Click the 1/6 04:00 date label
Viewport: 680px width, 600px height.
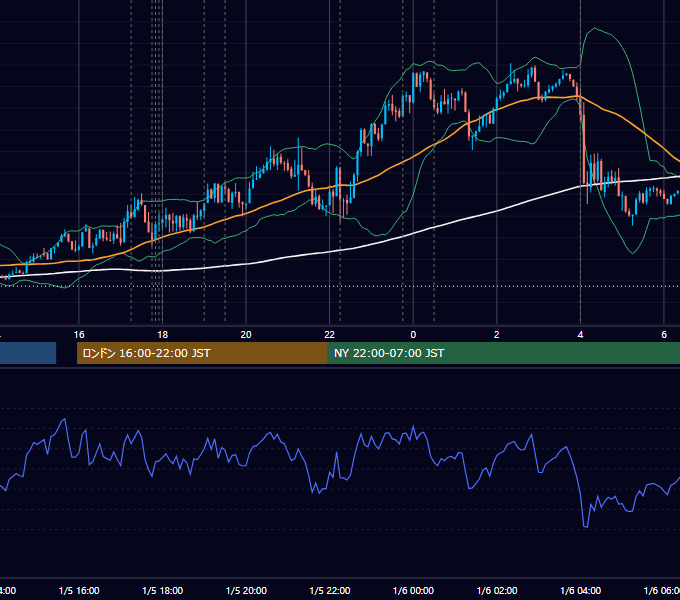click(581, 591)
